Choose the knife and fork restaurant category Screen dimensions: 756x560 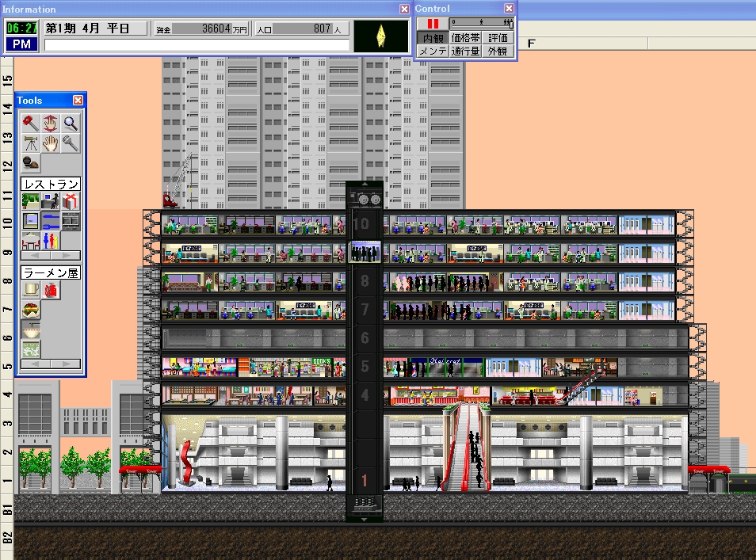click(x=50, y=221)
